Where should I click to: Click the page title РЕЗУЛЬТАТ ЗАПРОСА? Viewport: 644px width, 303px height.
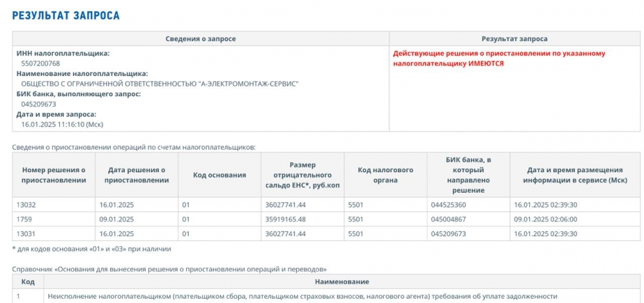pos(66,15)
